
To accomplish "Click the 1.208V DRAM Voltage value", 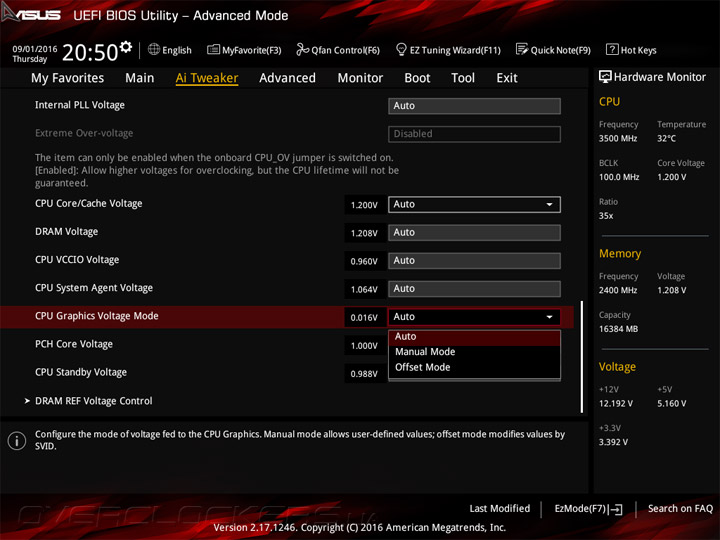I will [x=364, y=233].
